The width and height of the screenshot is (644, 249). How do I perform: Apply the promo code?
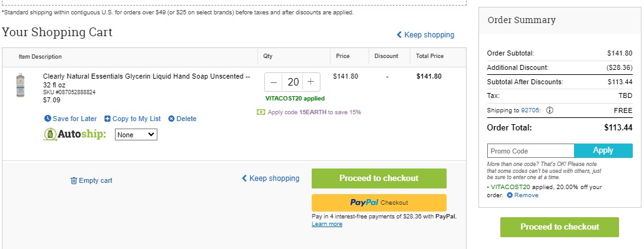pyautogui.click(x=603, y=150)
